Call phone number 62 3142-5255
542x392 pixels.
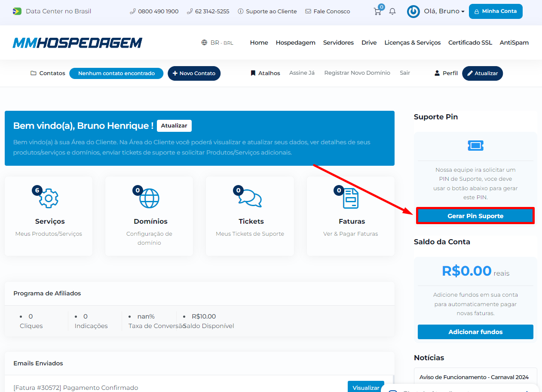(x=208, y=12)
